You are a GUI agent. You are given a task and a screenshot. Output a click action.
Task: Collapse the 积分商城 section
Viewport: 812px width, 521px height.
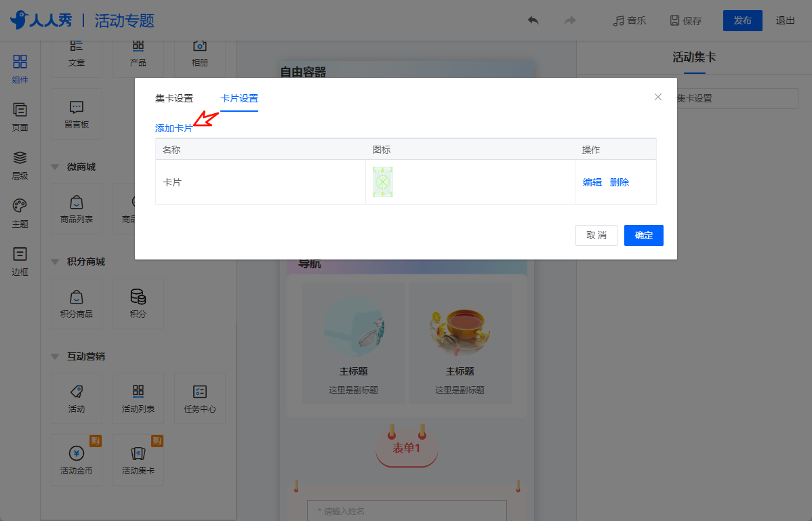tap(55, 262)
